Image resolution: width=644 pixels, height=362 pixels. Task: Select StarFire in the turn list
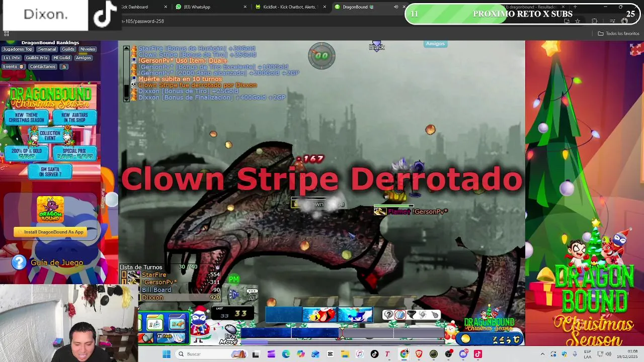coord(171,275)
